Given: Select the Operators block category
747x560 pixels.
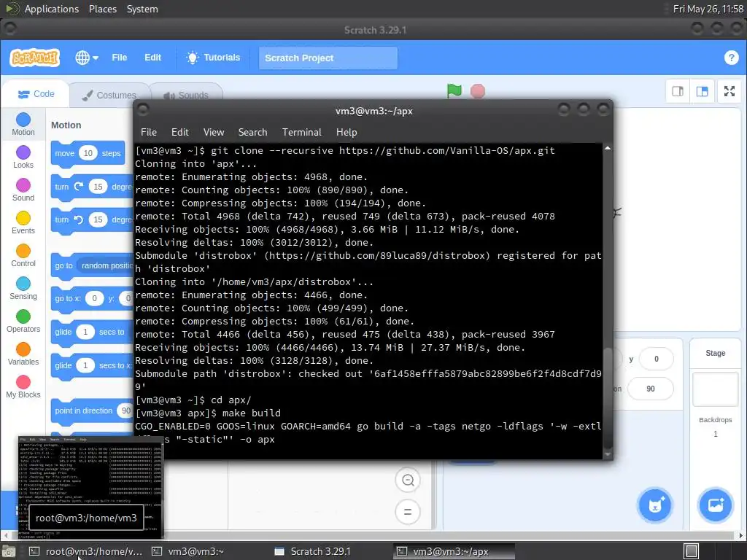Looking at the screenshot, I should click(23, 322).
